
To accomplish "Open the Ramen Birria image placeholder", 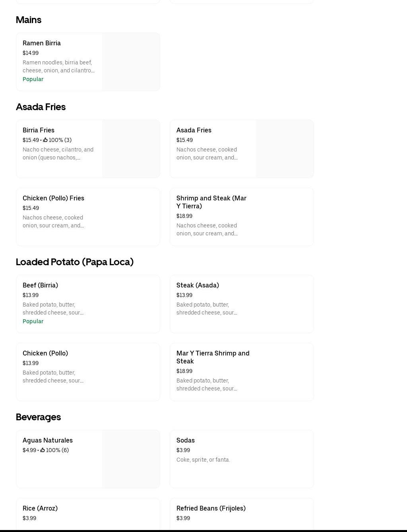I will click(131, 62).
